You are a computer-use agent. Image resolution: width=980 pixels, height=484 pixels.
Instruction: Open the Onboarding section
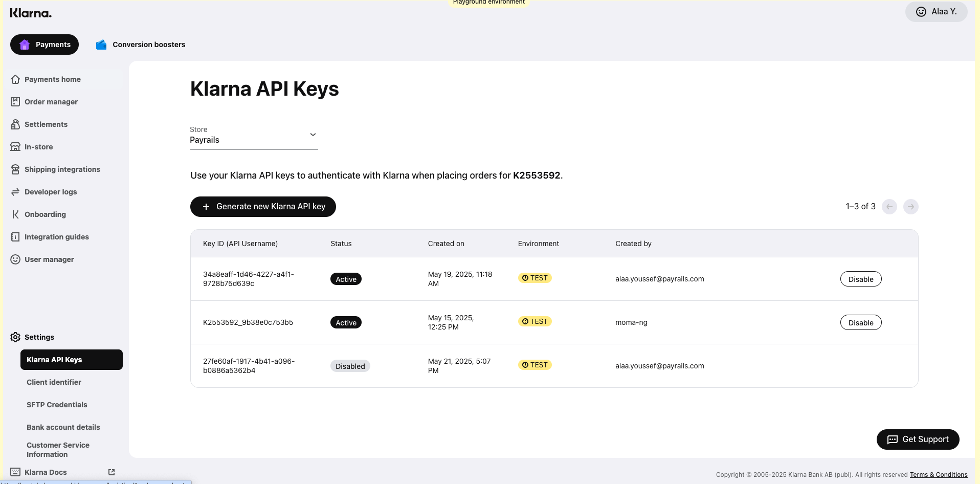pyautogui.click(x=44, y=214)
